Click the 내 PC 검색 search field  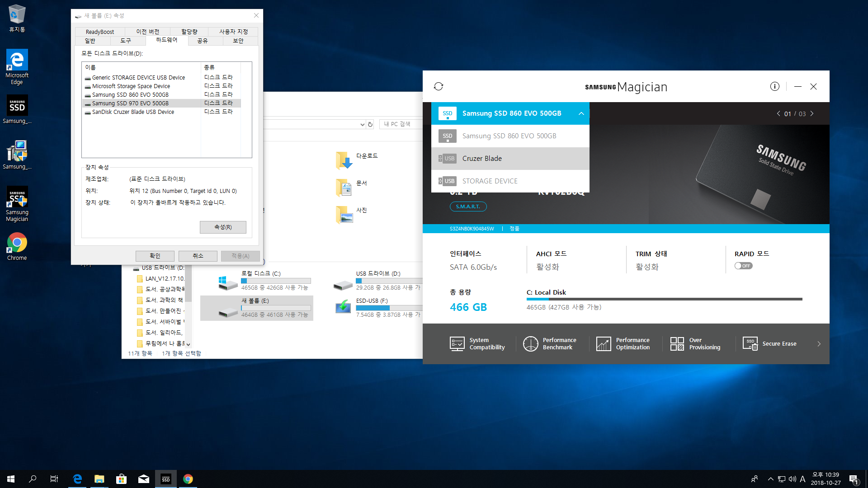(x=401, y=124)
